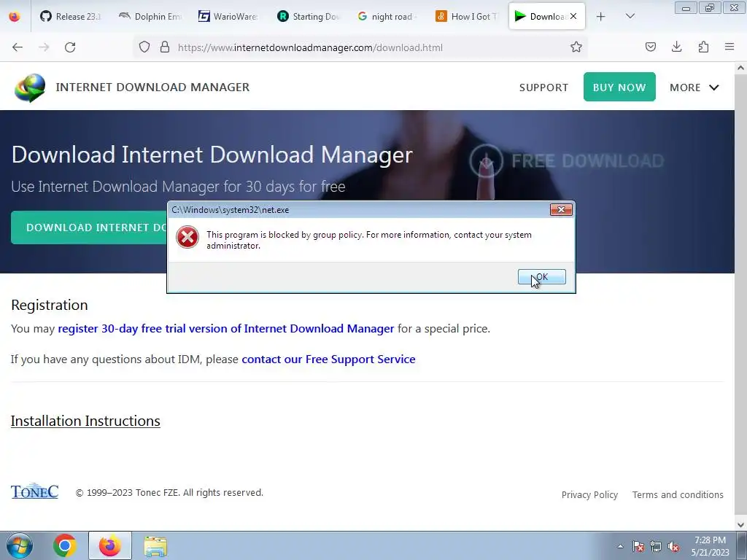Expand the MORE menu
Image resolution: width=747 pixels, height=560 pixels.
pyautogui.click(x=694, y=87)
